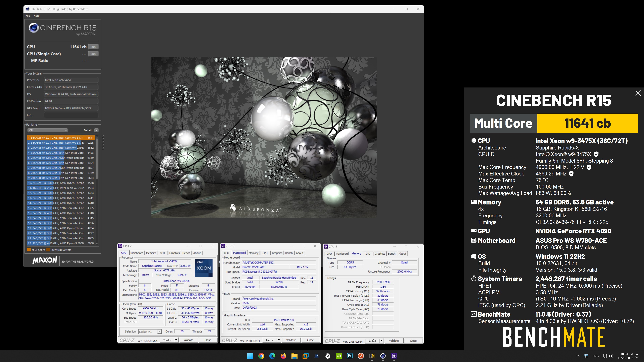Open Tools dropdown arrow in Mainboard CPU-Z window
The width and height of the screenshot is (644, 362).
(x=279, y=340)
